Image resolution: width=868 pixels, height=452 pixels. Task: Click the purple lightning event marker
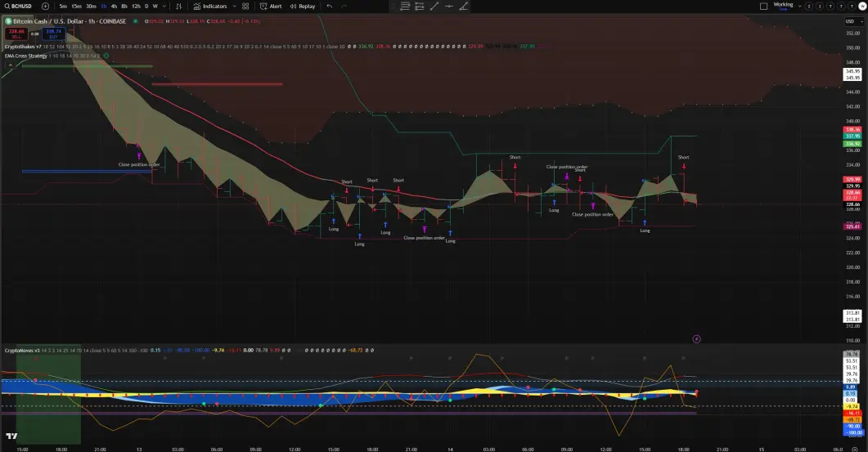[696, 339]
